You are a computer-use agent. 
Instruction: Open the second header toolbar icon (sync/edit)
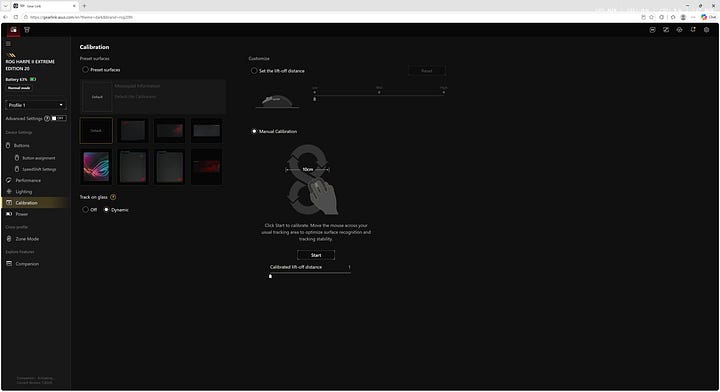pos(666,30)
